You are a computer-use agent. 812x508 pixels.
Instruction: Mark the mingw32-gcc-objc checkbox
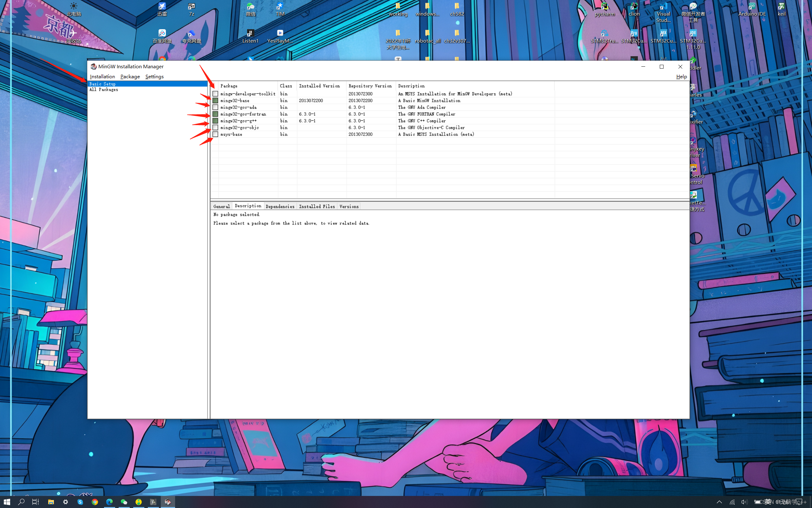[x=215, y=127]
